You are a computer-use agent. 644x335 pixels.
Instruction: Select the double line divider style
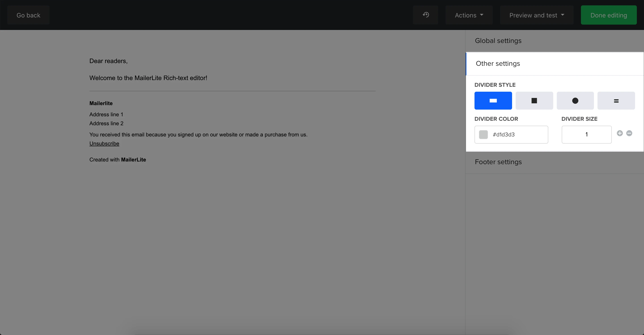pos(616,100)
